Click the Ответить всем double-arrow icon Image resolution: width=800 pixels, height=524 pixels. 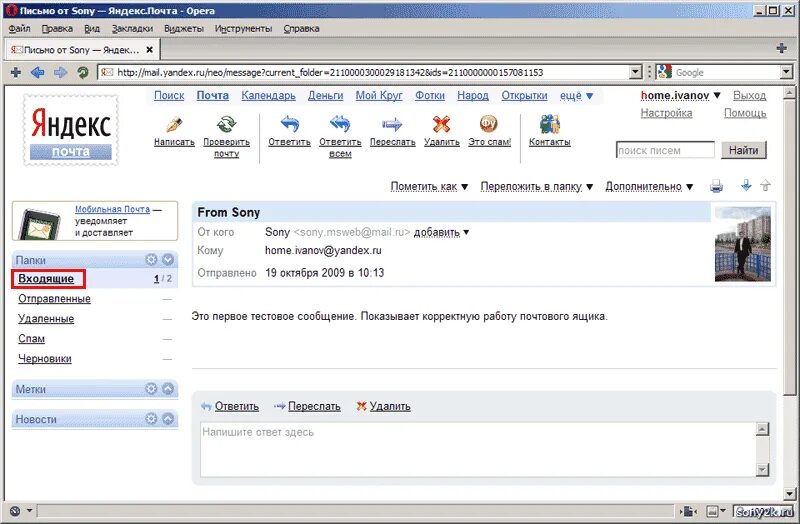340,124
